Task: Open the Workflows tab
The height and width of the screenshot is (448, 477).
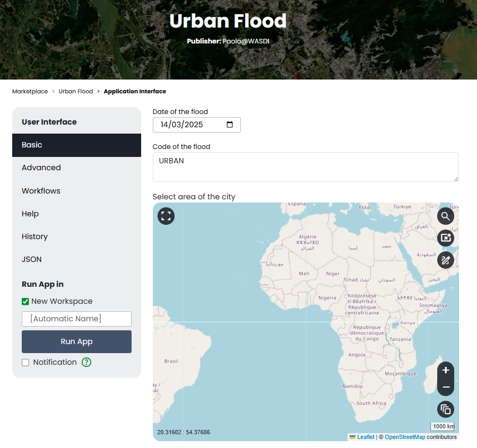Action: click(x=76, y=191)
